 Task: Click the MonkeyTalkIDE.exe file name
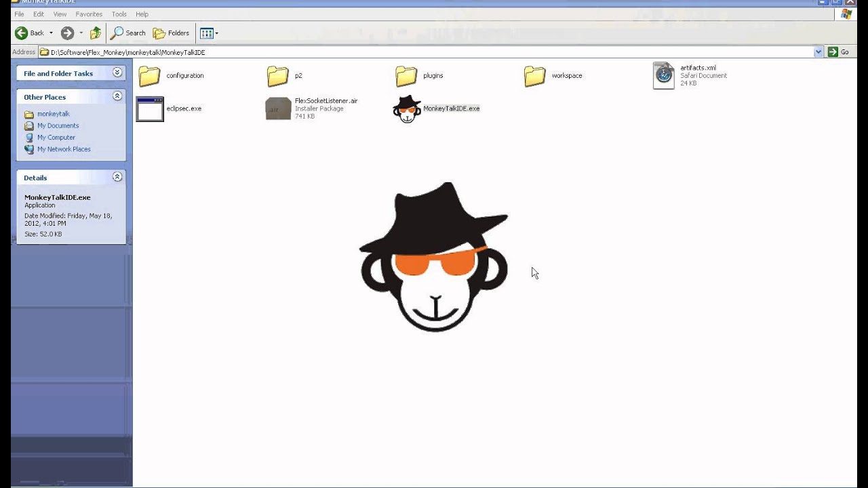pyautogui.click(x=451, y=108)
